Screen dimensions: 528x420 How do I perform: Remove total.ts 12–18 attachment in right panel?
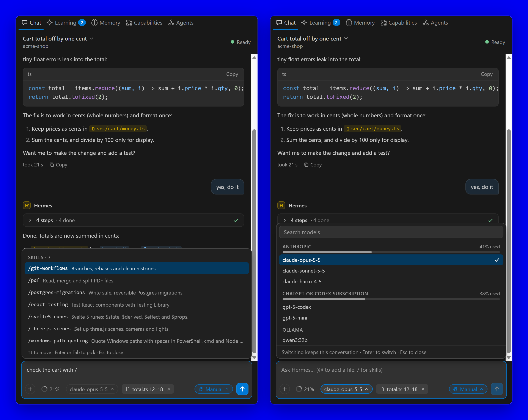click(x=423, y=389)
